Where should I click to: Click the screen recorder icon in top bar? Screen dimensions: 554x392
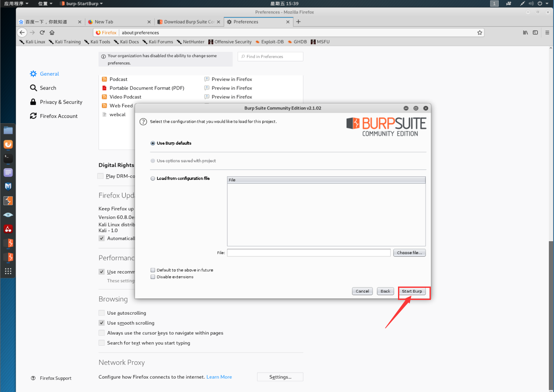(x=508, y=3)
